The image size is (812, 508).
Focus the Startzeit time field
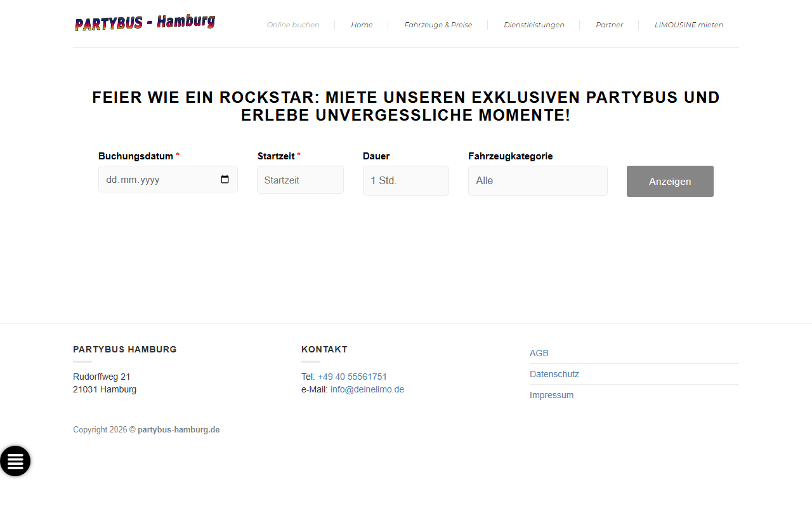(x=300, y=180)
